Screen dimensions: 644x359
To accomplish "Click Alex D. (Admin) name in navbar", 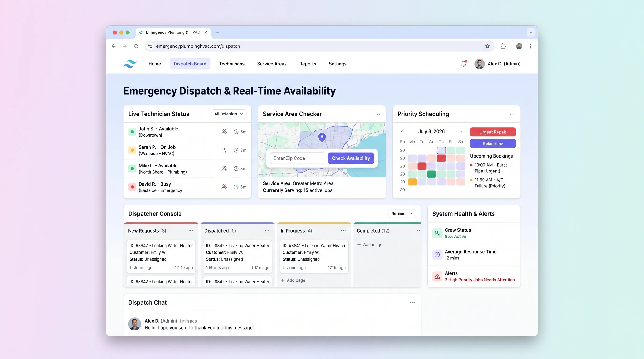I will click(504, 64).
